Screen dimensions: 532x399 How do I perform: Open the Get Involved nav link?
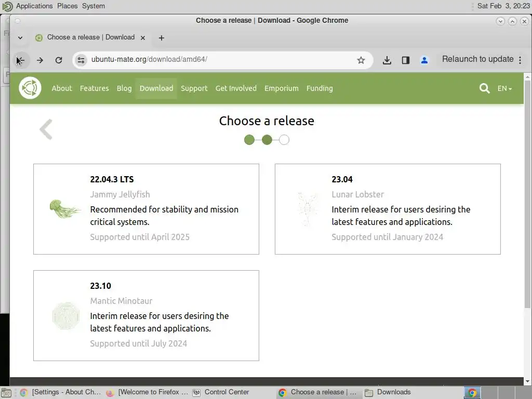(236, 88)
